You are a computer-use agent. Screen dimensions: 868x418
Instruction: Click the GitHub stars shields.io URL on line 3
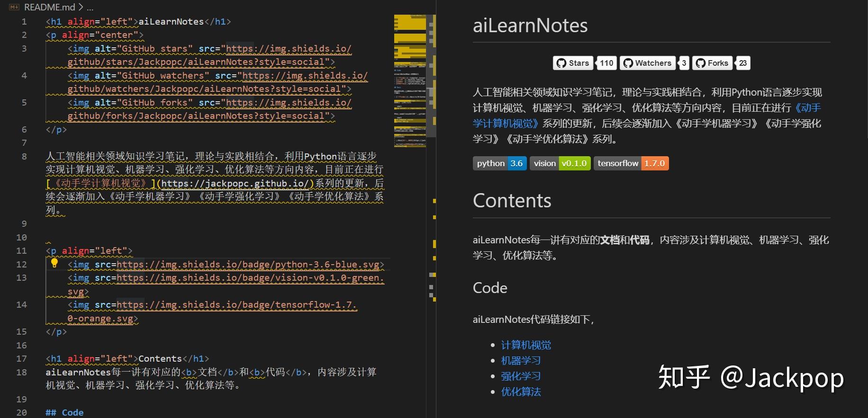point(289,49)
